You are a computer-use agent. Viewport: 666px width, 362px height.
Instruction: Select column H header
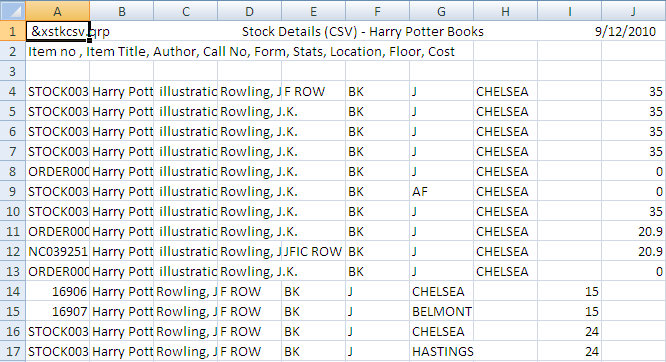coord(505,11)
